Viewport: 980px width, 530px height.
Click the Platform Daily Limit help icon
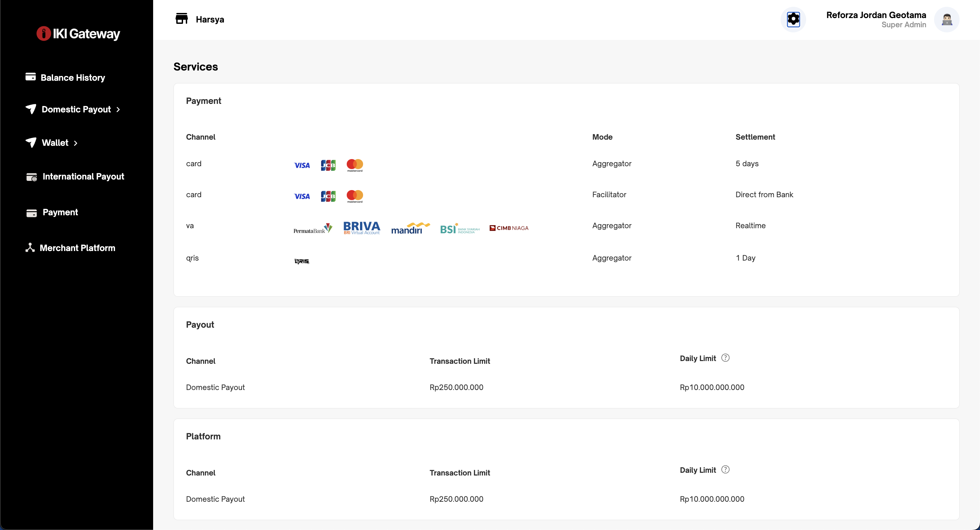(x=725, y=469)
